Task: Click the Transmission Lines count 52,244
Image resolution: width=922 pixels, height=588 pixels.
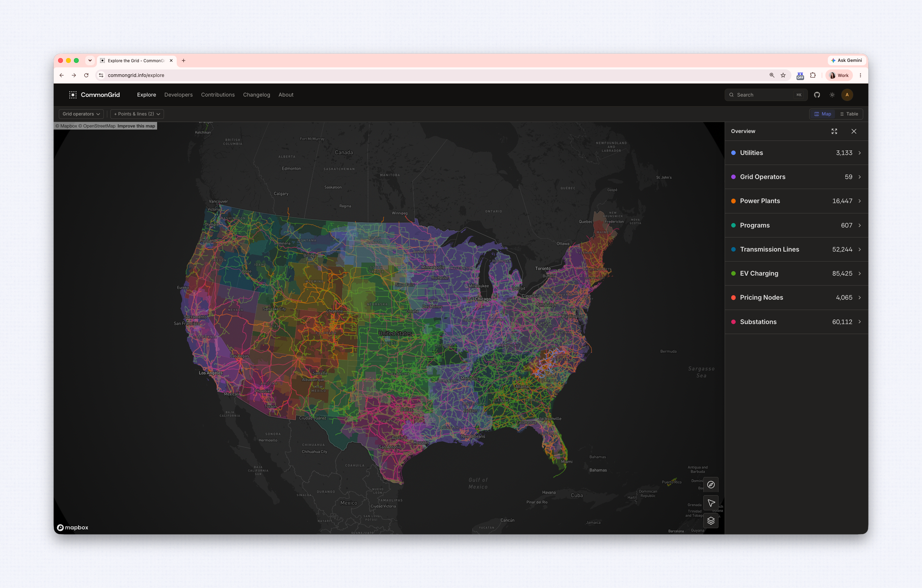Action: click(842, 249)
